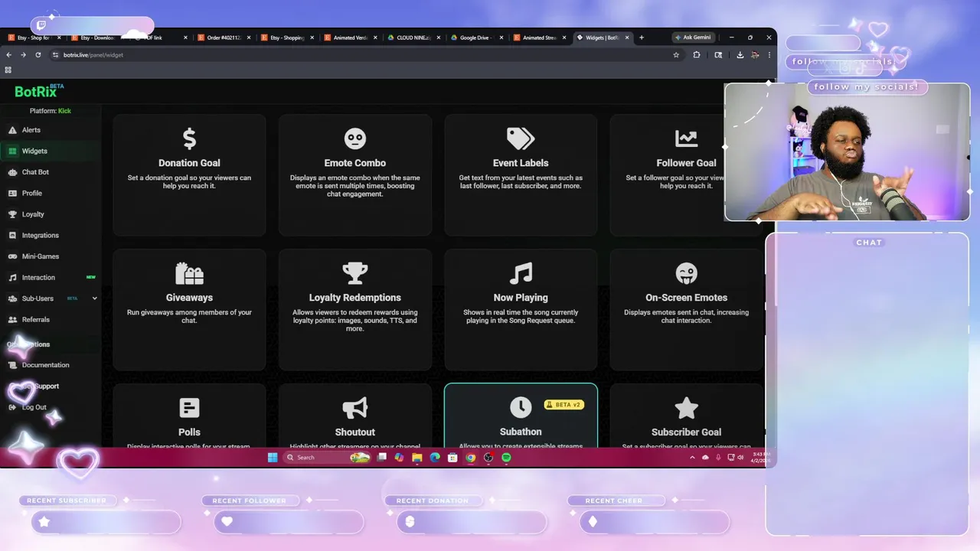Open a new browser tab
This screenshot has width=980, height=551.
642,37
